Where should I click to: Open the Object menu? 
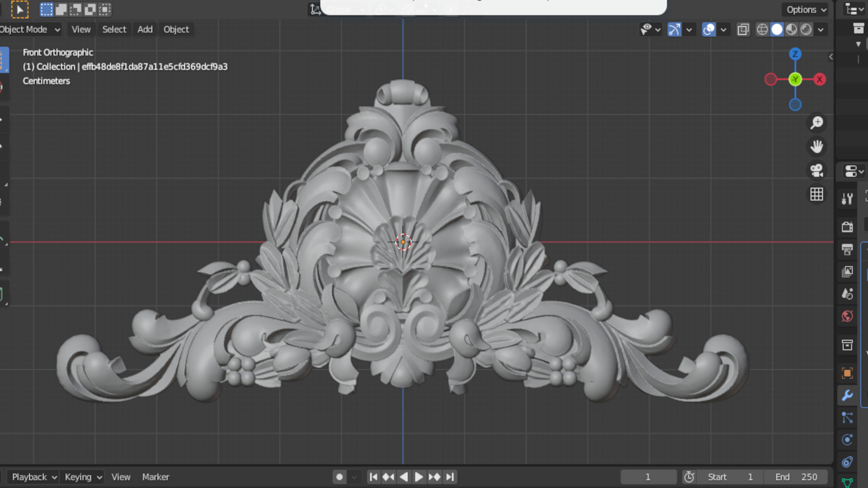(176, 29)
